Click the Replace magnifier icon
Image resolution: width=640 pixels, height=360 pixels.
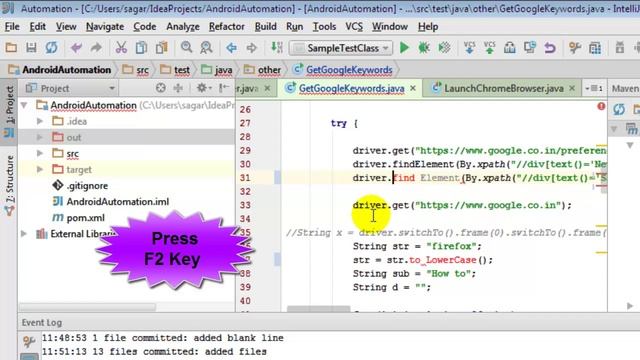[207, 48]
